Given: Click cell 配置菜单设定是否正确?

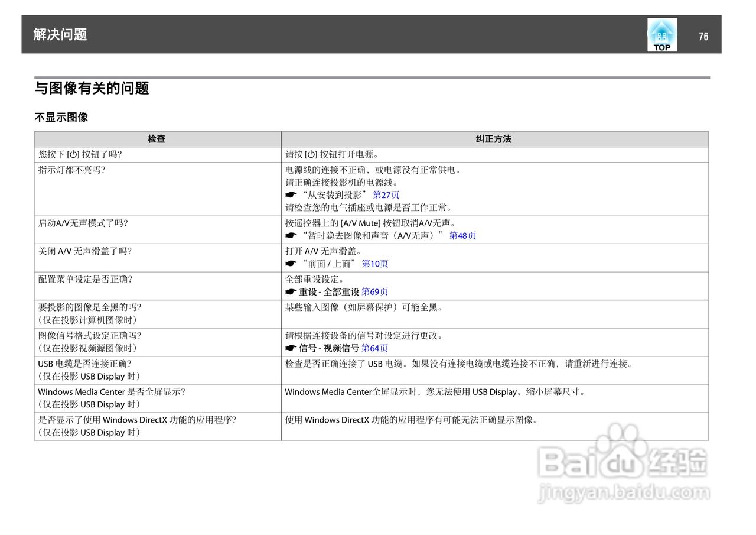Looking at the screenshot, I should click(158, 286).
